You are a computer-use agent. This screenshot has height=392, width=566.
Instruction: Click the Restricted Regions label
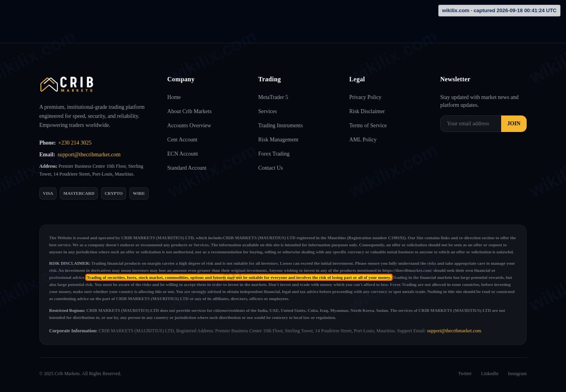[x=67, y=310]
